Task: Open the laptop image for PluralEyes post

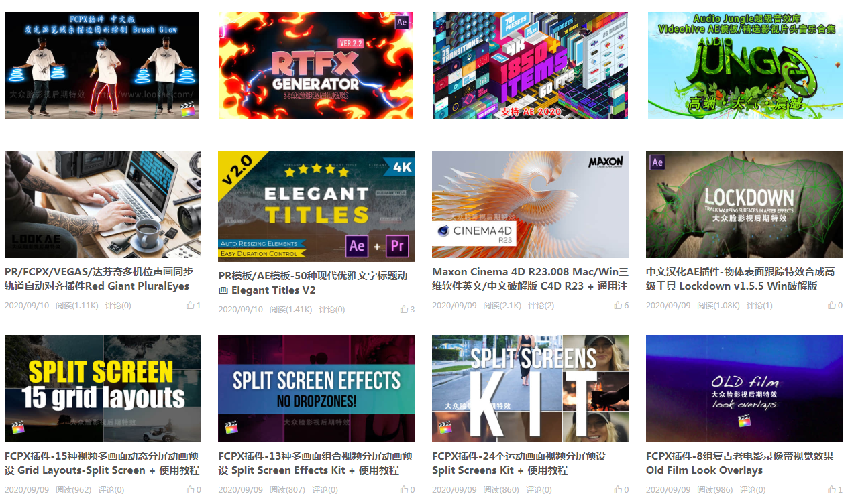Action: click(103, 204)
